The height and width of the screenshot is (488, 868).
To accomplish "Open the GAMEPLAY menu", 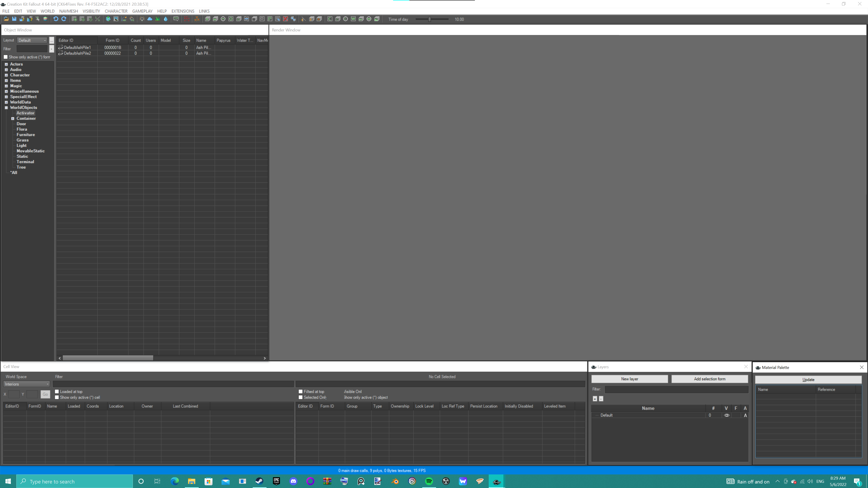I will tap(142, 11).
